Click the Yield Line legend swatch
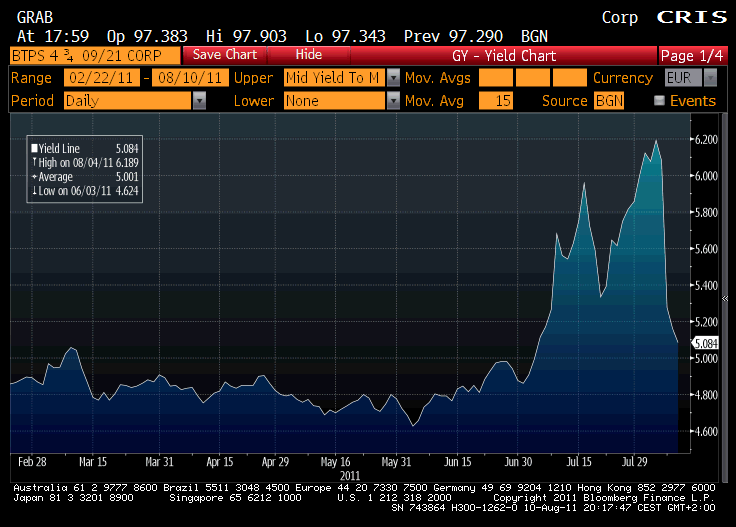736x527 pixels. coord(34,148)
